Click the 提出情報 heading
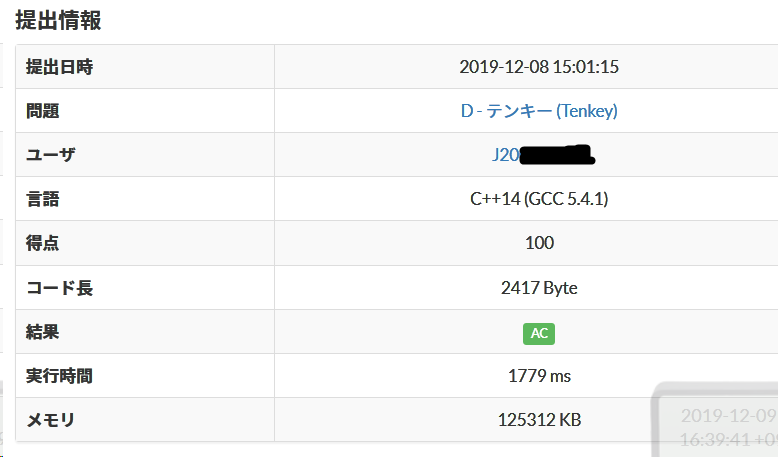The height and width of the screenshot is (457, 778). coord(59,20)
